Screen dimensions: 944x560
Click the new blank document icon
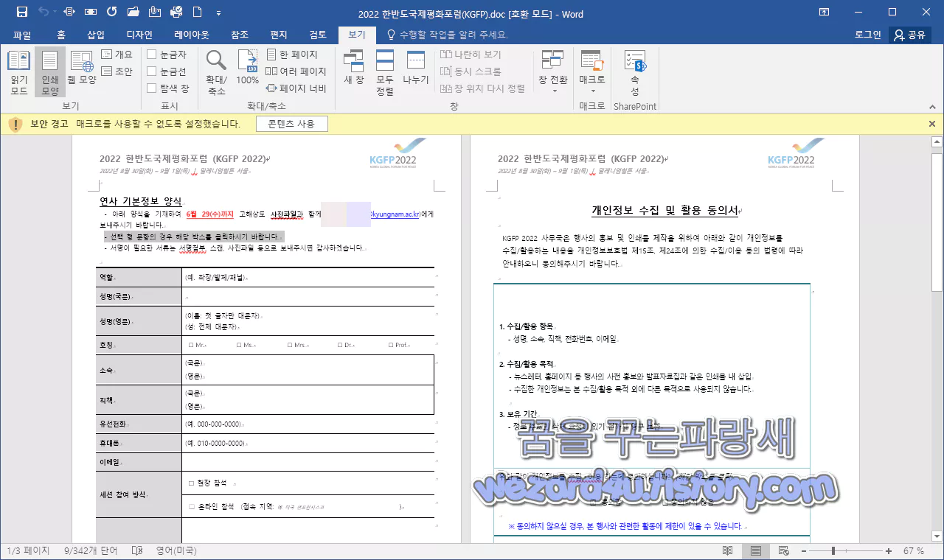coord(198,12)
